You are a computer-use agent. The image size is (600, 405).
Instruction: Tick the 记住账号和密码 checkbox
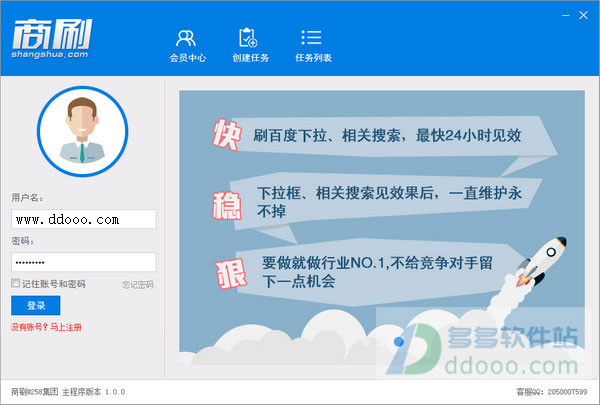(x=15, y=283)
